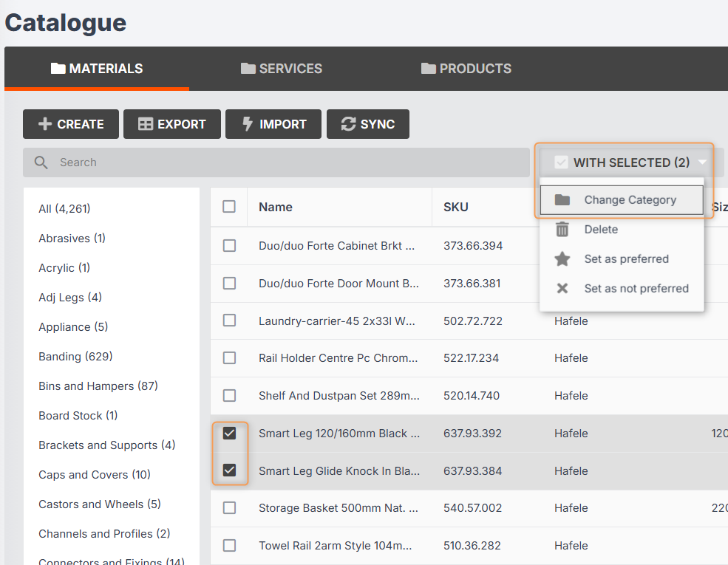This screenshot has height=565, width=728.
Task: Click the trash icon next to Delete
Action: [562, 230]
